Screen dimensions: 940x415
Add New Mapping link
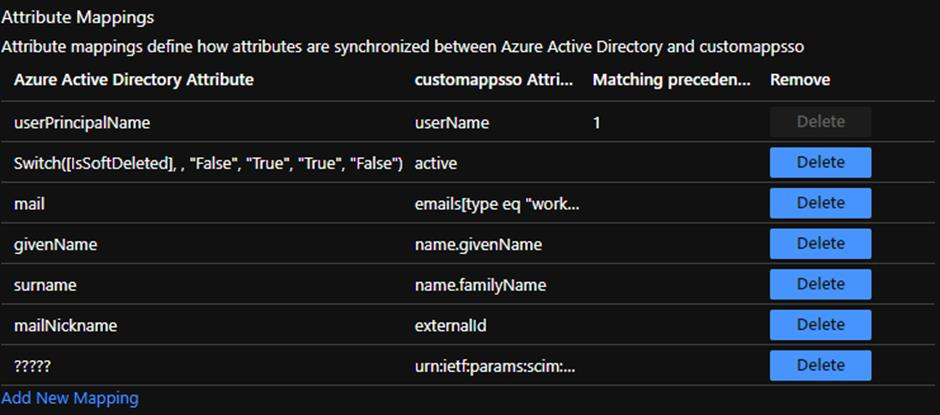[x=70, y=398]
